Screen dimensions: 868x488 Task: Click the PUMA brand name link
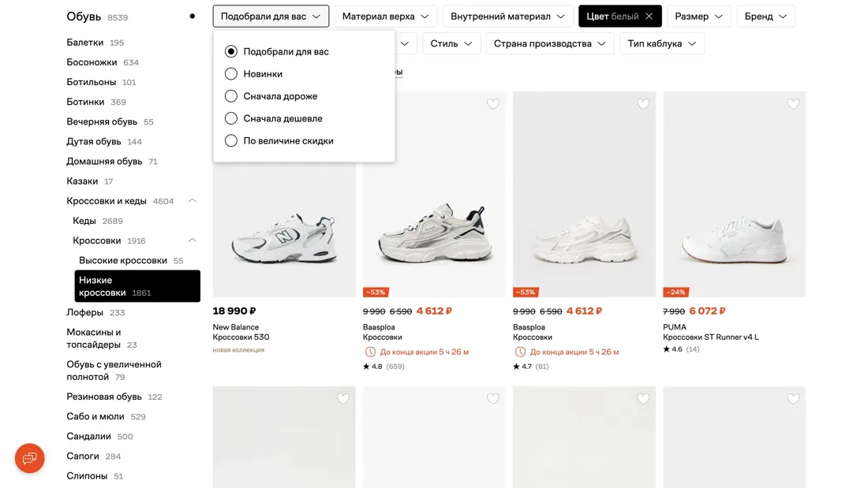(x=675, y=327)
